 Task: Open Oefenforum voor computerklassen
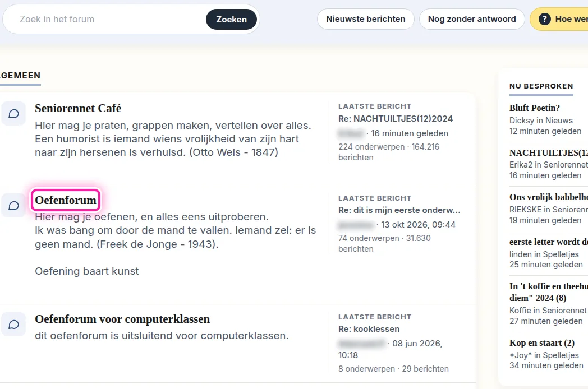pyautogui.click(x=122, y=319)
